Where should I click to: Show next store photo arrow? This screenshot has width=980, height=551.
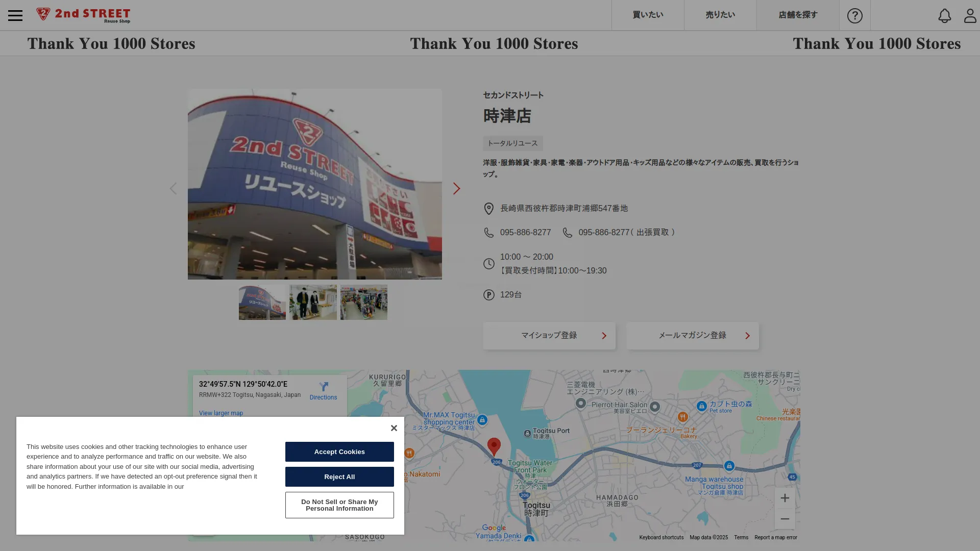pos(456,188)
